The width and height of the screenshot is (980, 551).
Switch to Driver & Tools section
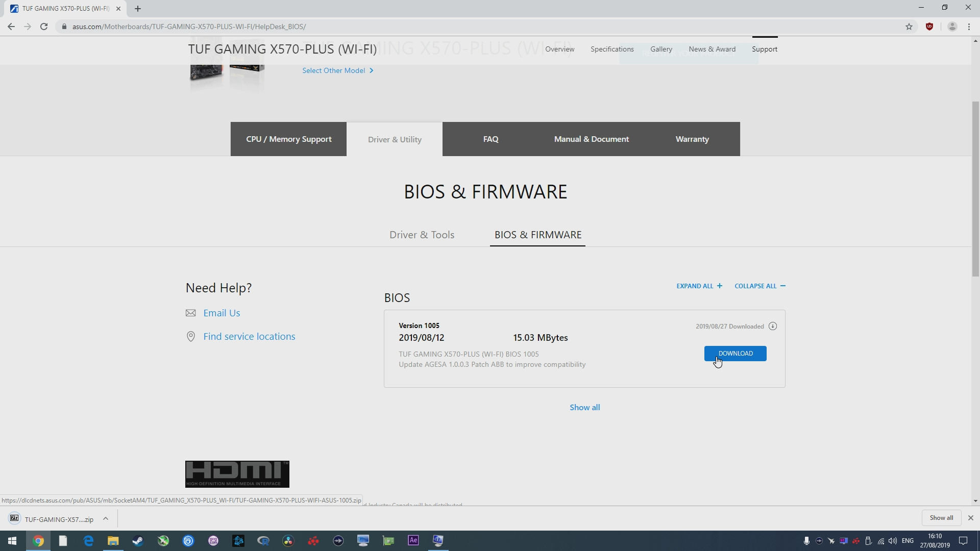click(x=422, y=235)
